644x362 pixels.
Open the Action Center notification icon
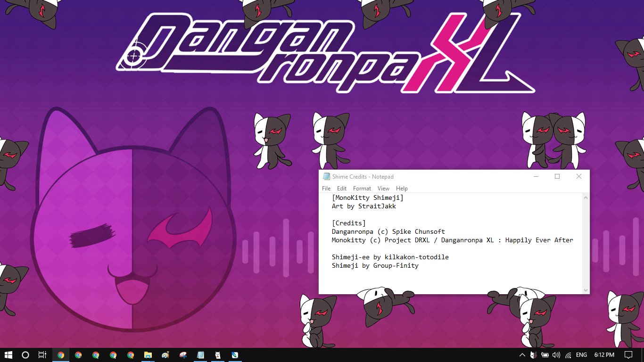[x=628, y=355]
